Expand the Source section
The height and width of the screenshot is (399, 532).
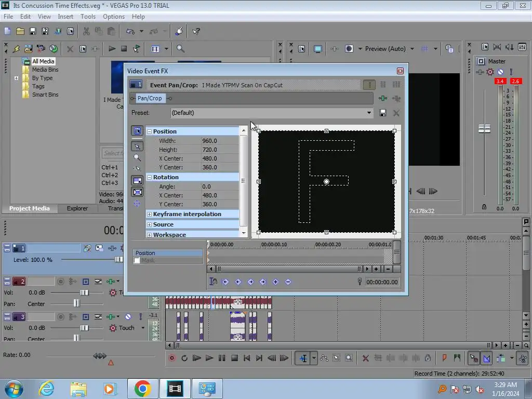(x=149, y=224)
